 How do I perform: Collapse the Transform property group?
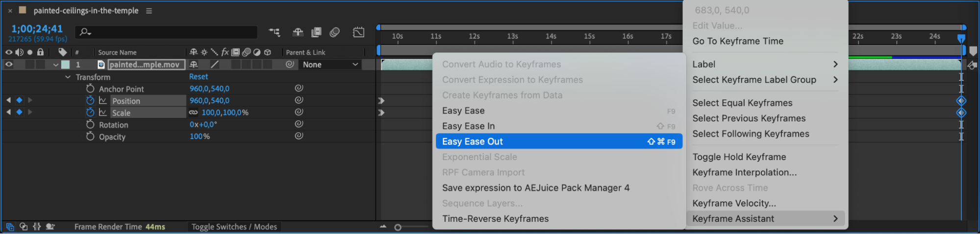pyautogui.click(x=68, y=77)
